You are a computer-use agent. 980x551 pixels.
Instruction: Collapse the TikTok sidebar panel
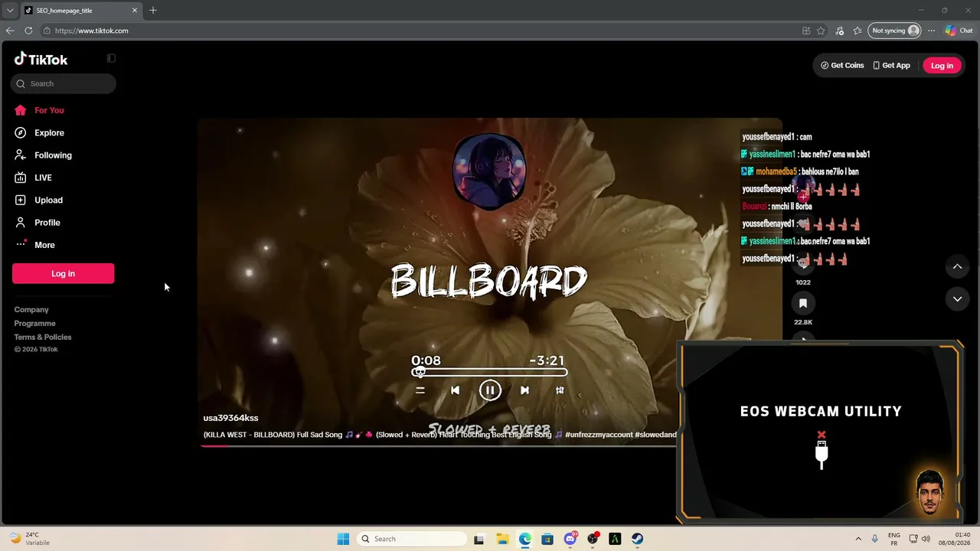111,58
